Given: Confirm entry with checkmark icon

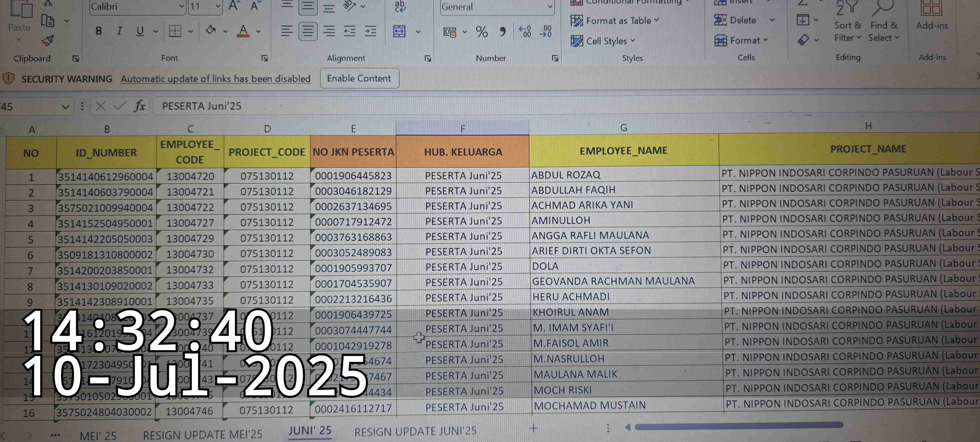Looking at the screenshot, I should tap(120, 106).
